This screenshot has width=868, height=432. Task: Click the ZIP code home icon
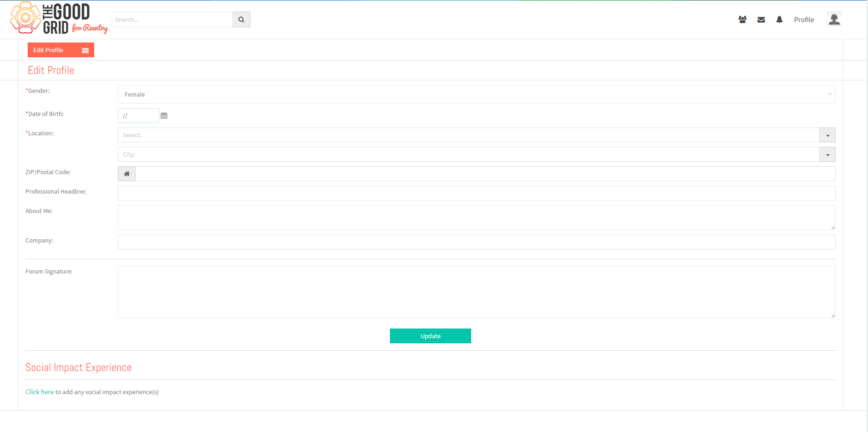(127, 174)
